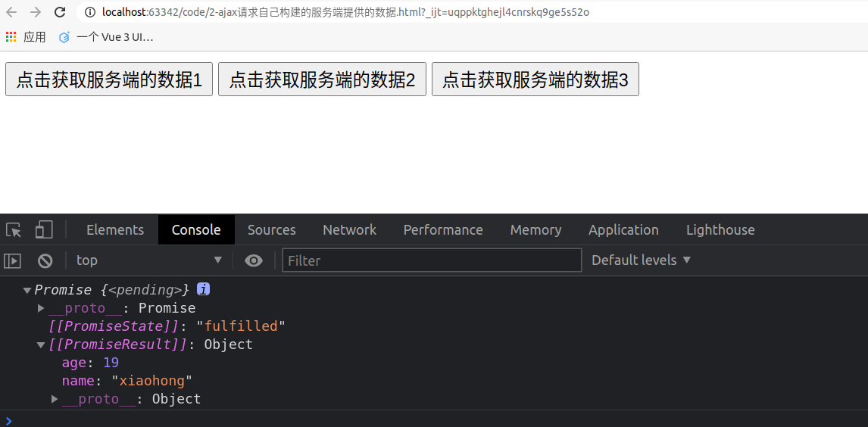Screen dimensions: 868x427
Task: Click the live expression eye icon
Action: (254, 260)
